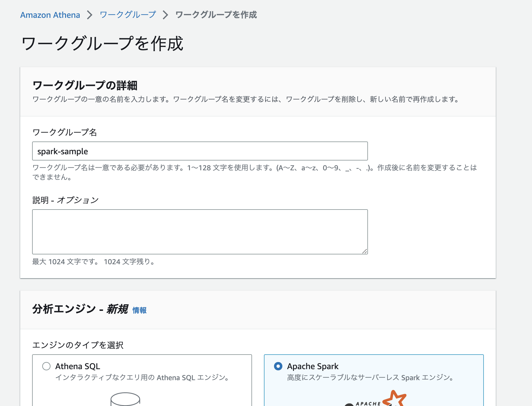Screen dimensions: 532x406
Task: Click the second breadcrumb chevron icon
Action: tap(166, 15)
